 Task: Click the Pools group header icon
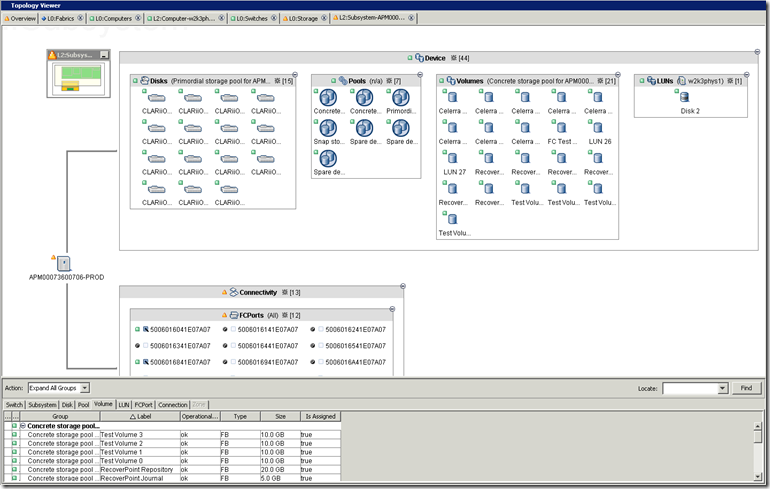[343, 81]
